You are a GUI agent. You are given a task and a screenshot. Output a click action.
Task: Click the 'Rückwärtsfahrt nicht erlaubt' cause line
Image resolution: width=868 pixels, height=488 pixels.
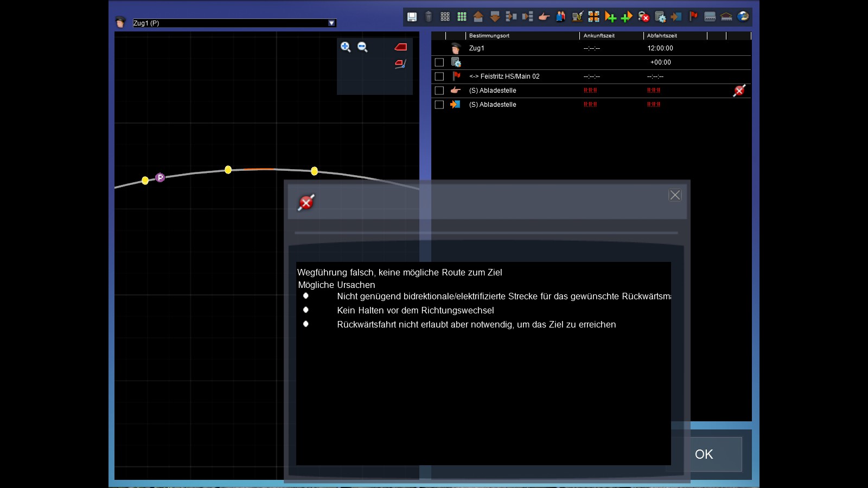[x=476, y=324]
